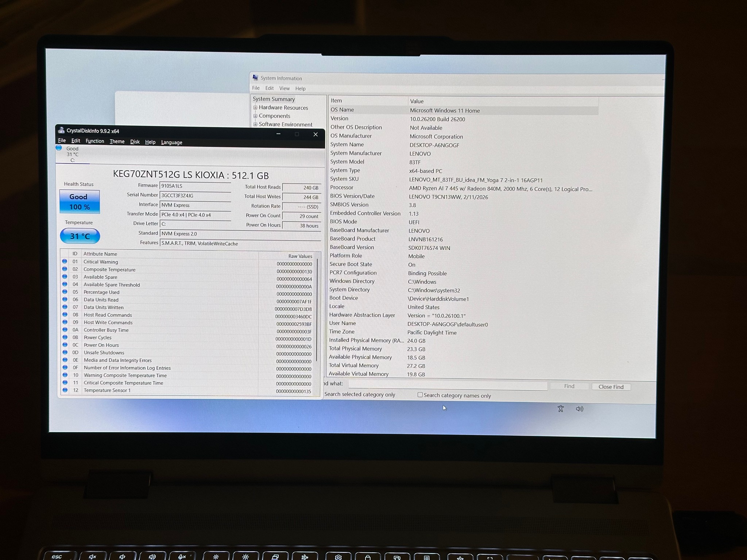Select the 'System SKU' row
The height and width of the screenshot is (560, 747).
click(463, 179)
